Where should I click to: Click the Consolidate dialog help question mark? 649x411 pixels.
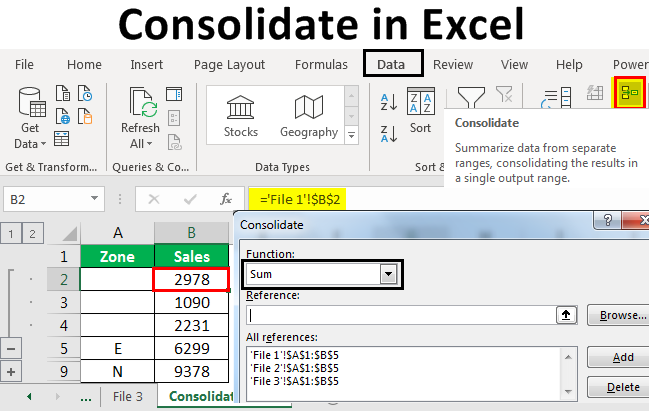click(608, 220)
